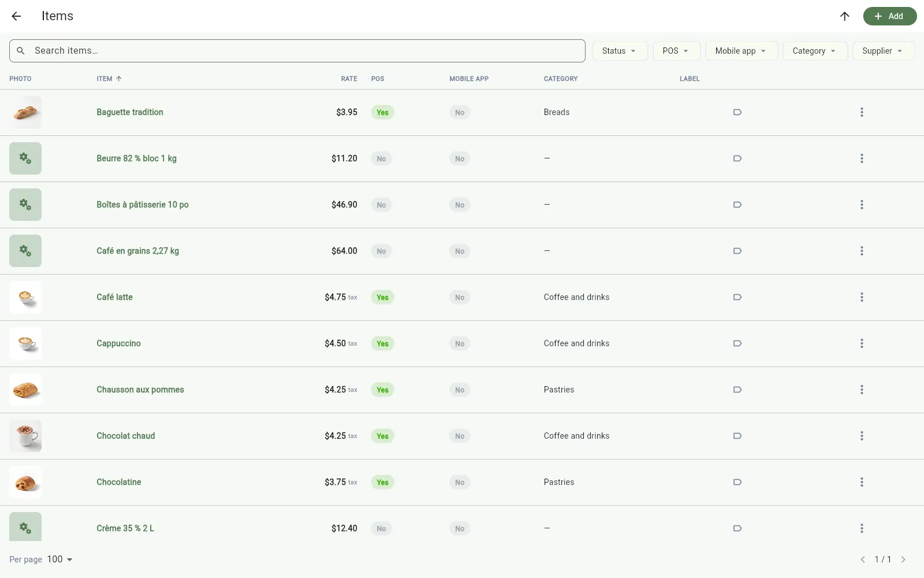The height and width of the screenshot is (578, 924).
Task: Toggle Mobile app No for Chocolatine
Action: click(x=460, y=482)
